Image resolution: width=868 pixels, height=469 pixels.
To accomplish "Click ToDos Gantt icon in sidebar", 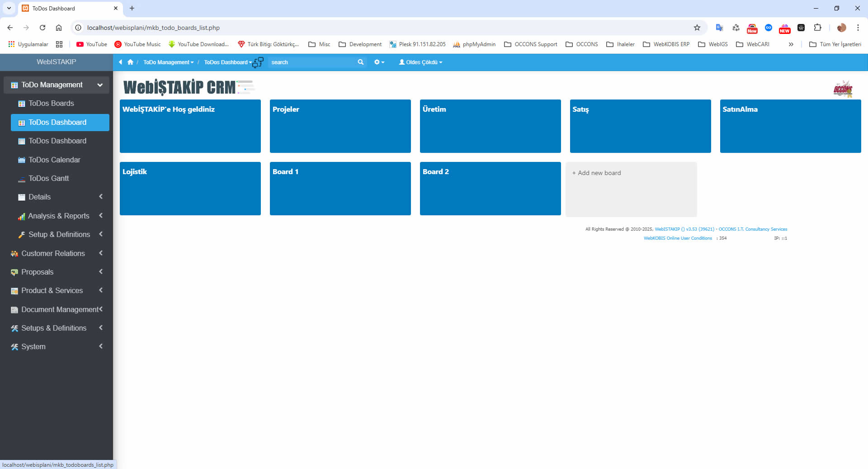I will pyautogui.click(x=21, y=179).
